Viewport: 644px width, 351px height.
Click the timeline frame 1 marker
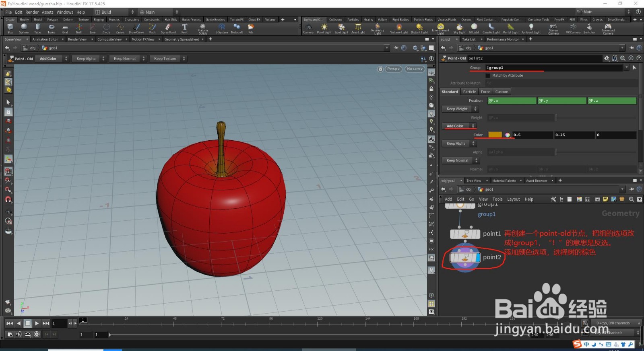click(x=83, y=320)
